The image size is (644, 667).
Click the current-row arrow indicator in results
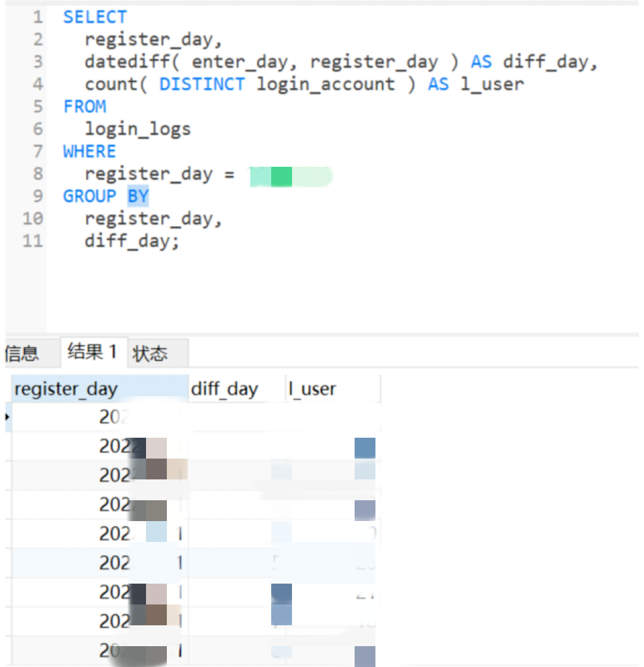(x=7, y=417)
